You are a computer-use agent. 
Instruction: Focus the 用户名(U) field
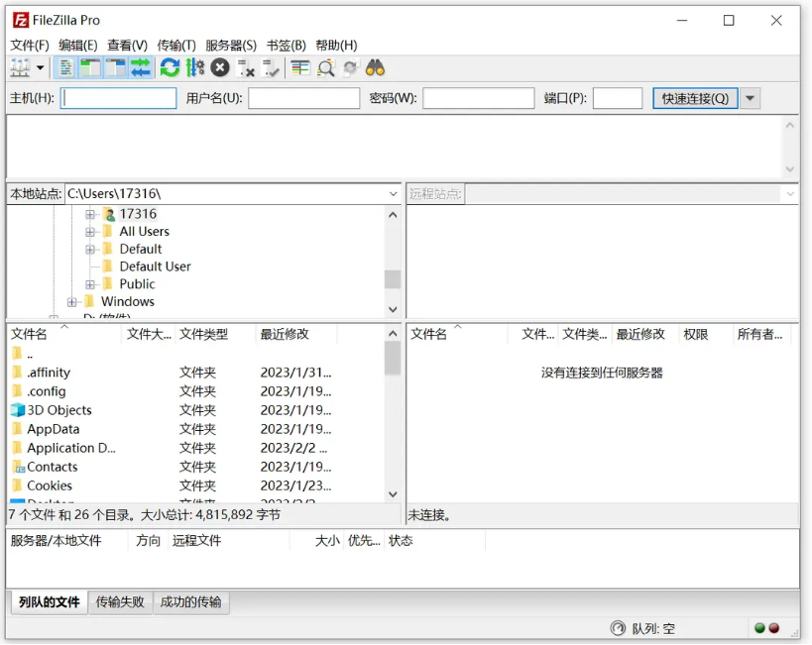[304, 98]
